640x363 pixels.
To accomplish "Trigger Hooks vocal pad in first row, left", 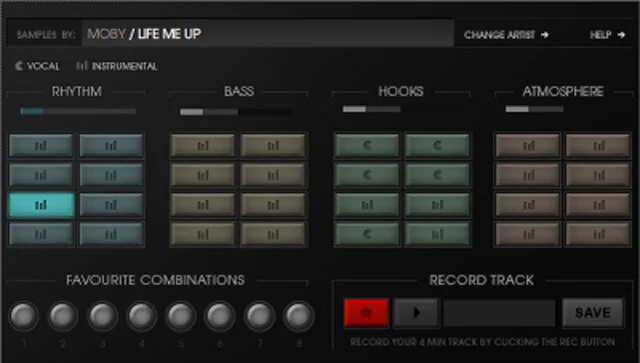I will pos(367,145).
